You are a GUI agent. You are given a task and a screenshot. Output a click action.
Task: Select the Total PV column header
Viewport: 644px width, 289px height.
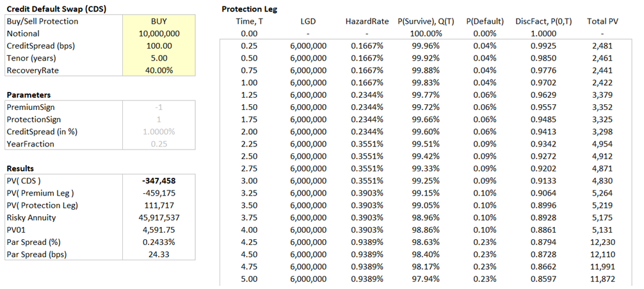coord(602,21)
